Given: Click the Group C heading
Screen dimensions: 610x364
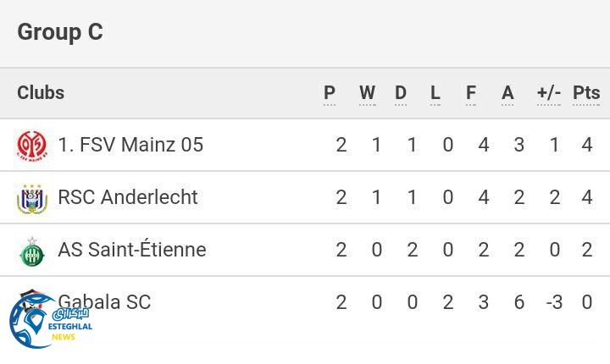Looking at the screenshot, I should [x=60, y=32].
